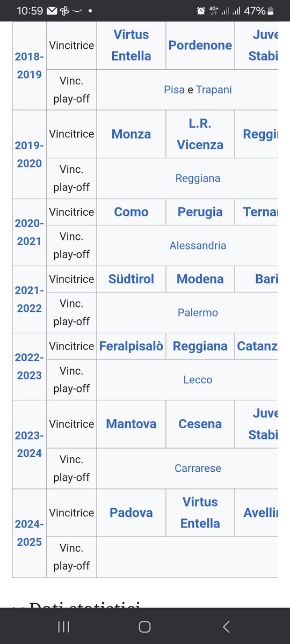290x644 pixels.
Task: Open recent apps with navigation icon
Action: 63,626
